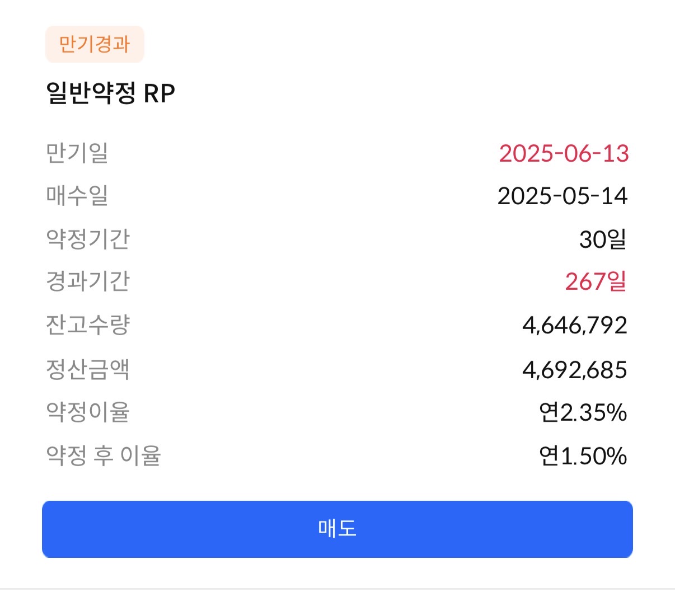This screenshot has width=675, height=616.
Task: Tap the 30일 contract period value
Action: coord(603,239)
